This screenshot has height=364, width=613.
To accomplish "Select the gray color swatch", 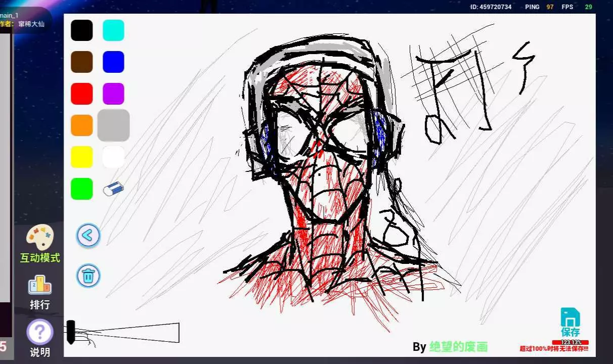I will pos(113,125).
